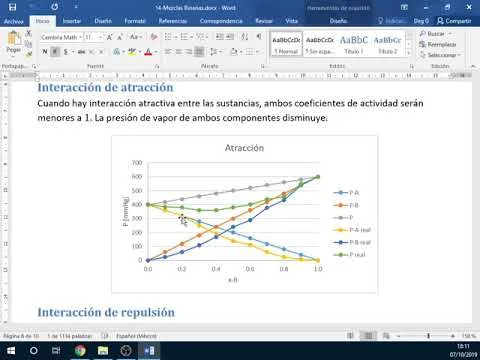
Task: Click the Reemplazar icon in Edición group
Action: point(423,44)
